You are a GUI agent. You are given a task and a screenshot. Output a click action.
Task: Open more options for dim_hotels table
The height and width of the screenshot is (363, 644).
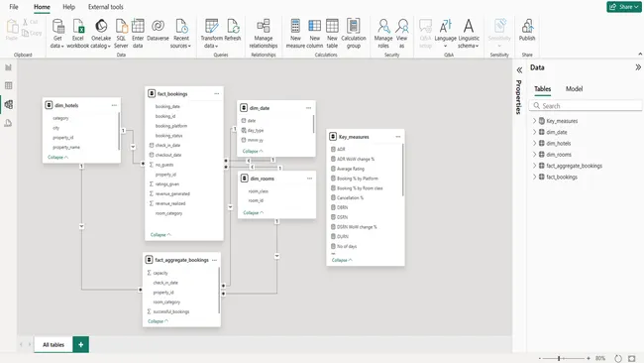[114, 105]
